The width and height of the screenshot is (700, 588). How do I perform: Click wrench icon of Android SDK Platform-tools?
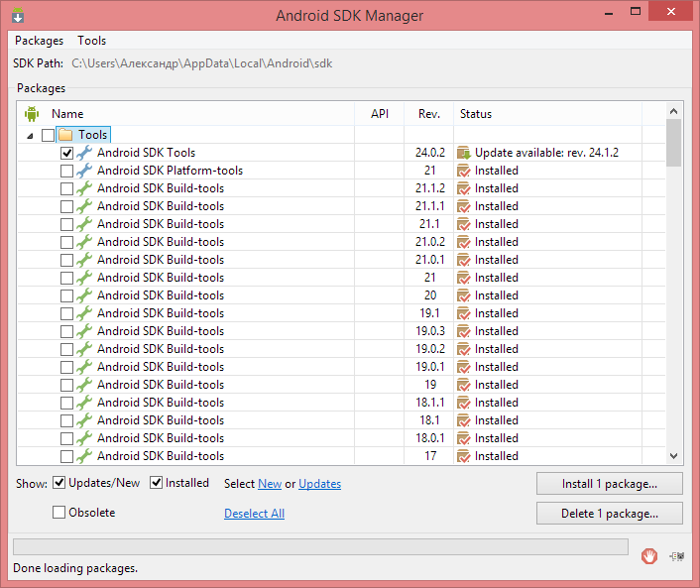coord(84,171)
